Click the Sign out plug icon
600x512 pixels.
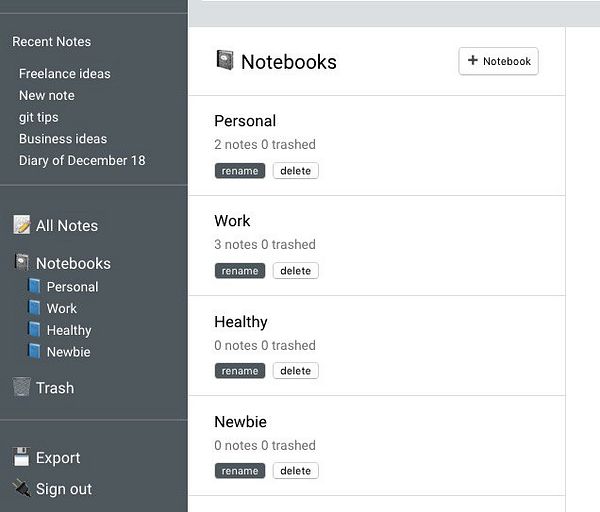point(22,488)
